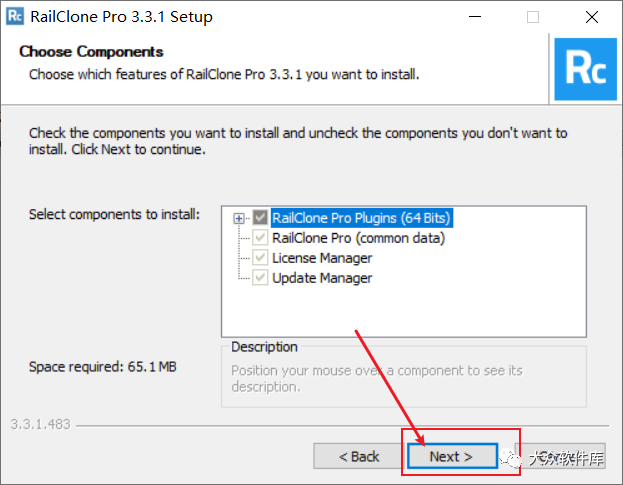Click Next to continue the installation
The height and width of the screenshot is (485, 623).
[451, 457]
